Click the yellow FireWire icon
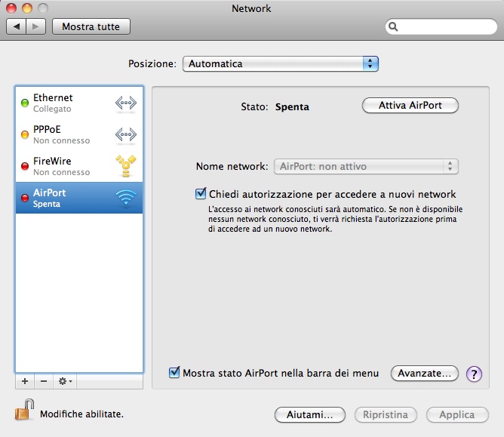504x437 pixels. tap(126, 166)
